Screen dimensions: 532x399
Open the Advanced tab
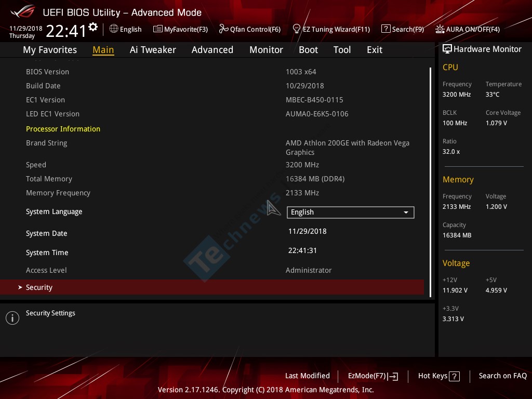point(212,50)
